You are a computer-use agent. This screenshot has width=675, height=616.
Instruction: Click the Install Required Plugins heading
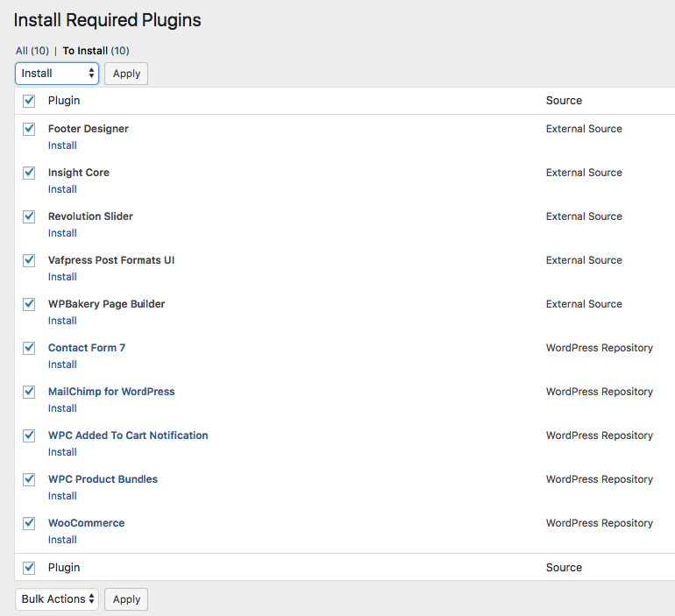coord(107,21)
